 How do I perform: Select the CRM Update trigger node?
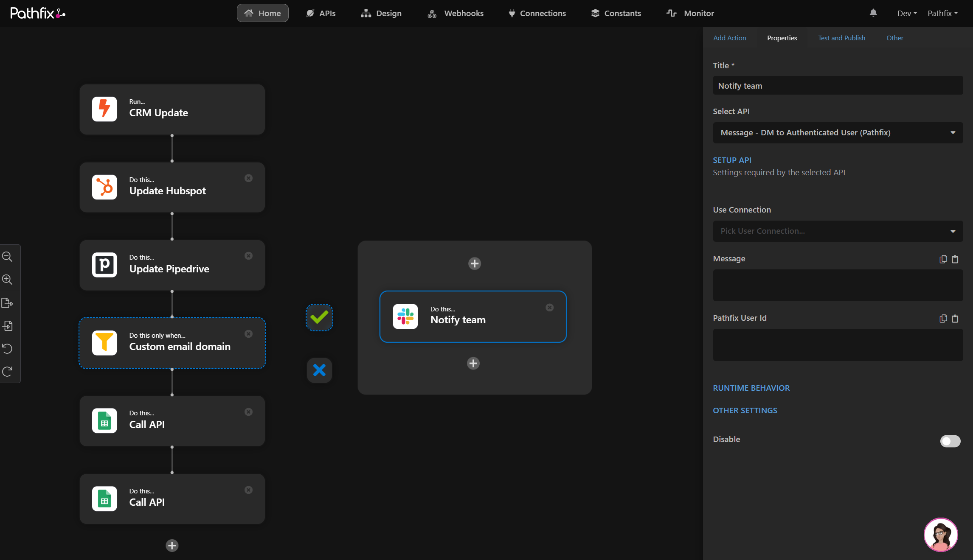click(172, 109)
